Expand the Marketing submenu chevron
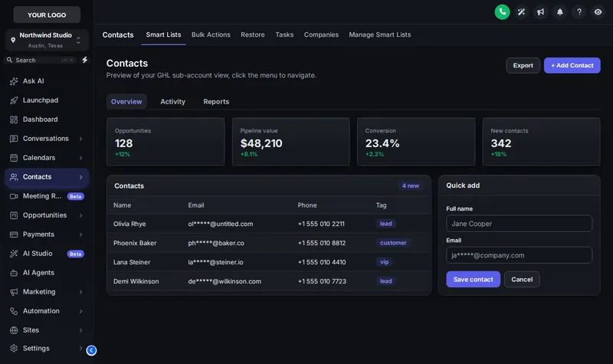This screenshot has height=364, width=613. click(x=81, y=292)
